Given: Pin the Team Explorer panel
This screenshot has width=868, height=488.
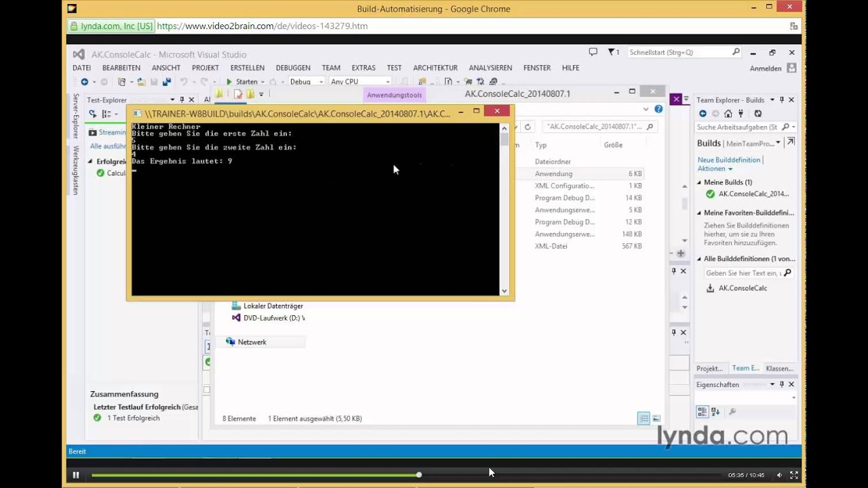Looking at the screenshot, I should pyautogui.click(x=781, y=100).
